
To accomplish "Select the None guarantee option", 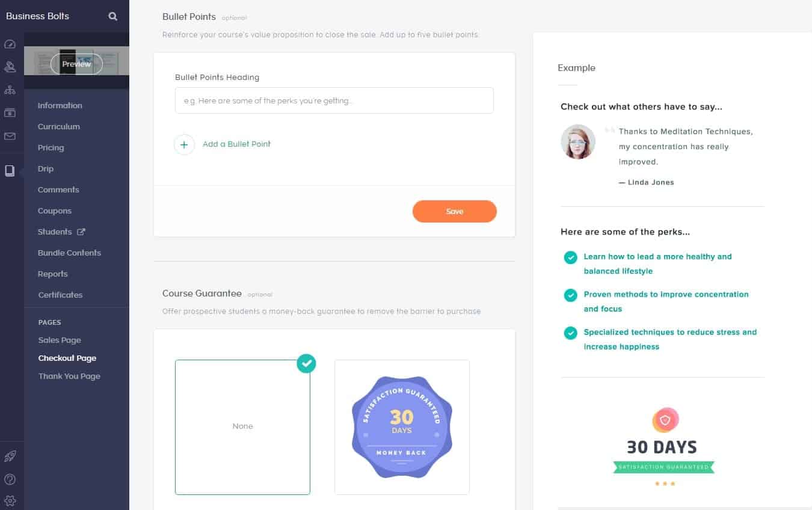I will pos(242,426).
